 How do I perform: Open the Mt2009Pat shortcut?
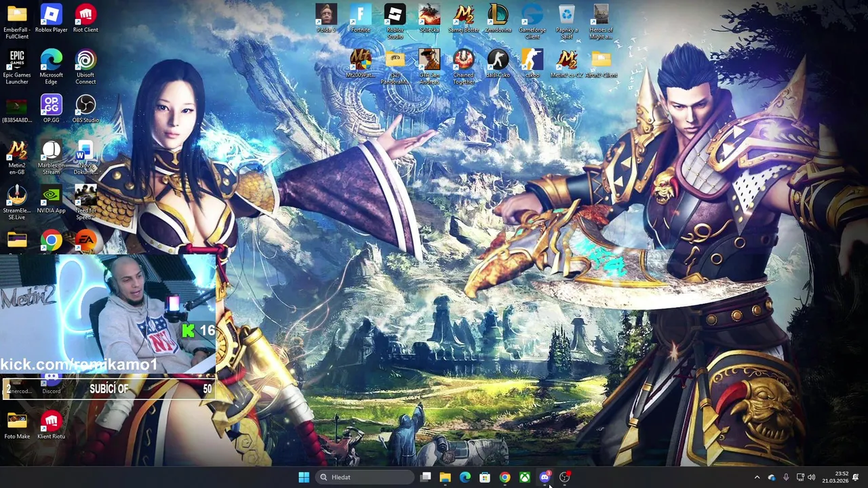(361, 64)
